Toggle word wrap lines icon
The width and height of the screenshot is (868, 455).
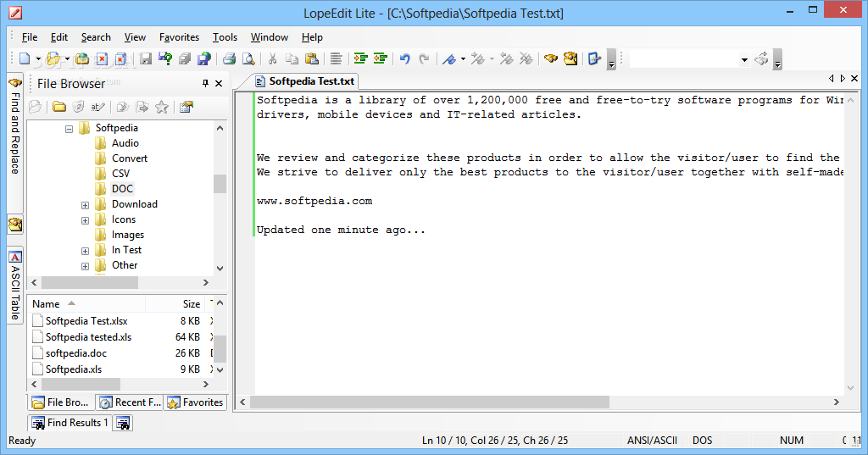tap(336, 58)
